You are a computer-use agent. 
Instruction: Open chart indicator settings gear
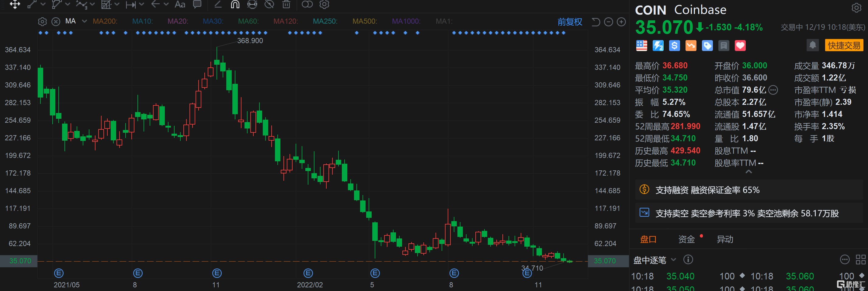[x=42, y=21]
